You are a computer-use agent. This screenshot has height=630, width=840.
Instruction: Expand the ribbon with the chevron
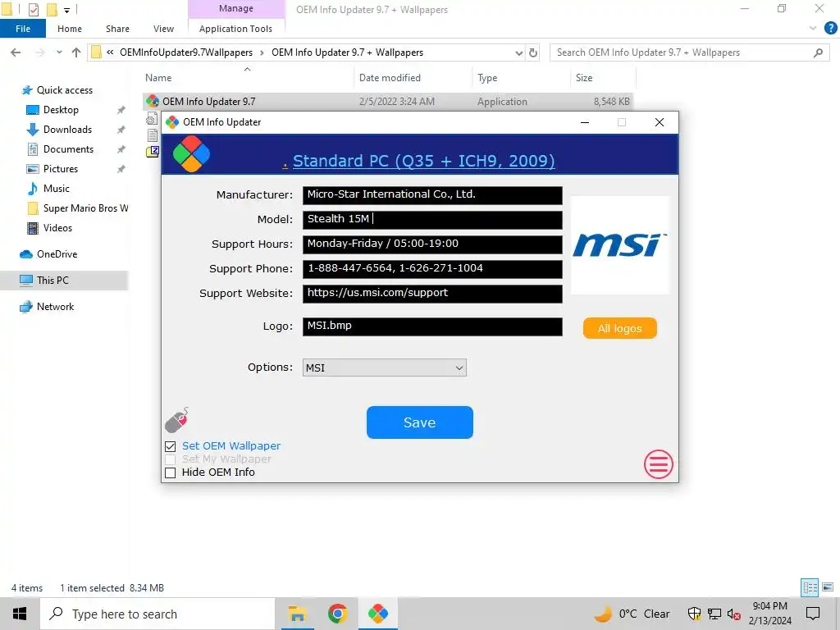813,29
